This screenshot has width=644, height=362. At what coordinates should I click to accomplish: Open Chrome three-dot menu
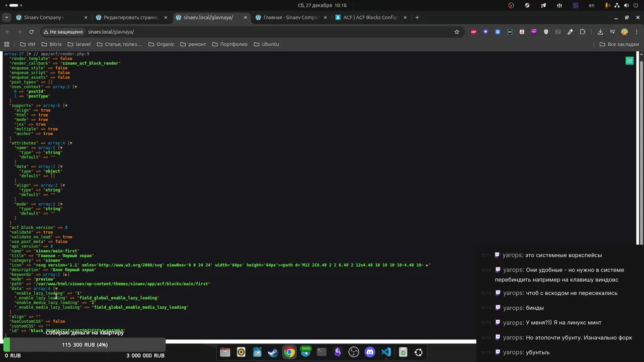(x=636, y=32)
